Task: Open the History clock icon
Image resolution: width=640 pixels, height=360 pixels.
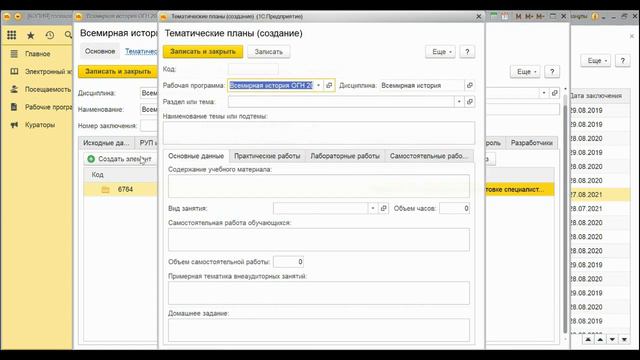Action: point(50,36)
